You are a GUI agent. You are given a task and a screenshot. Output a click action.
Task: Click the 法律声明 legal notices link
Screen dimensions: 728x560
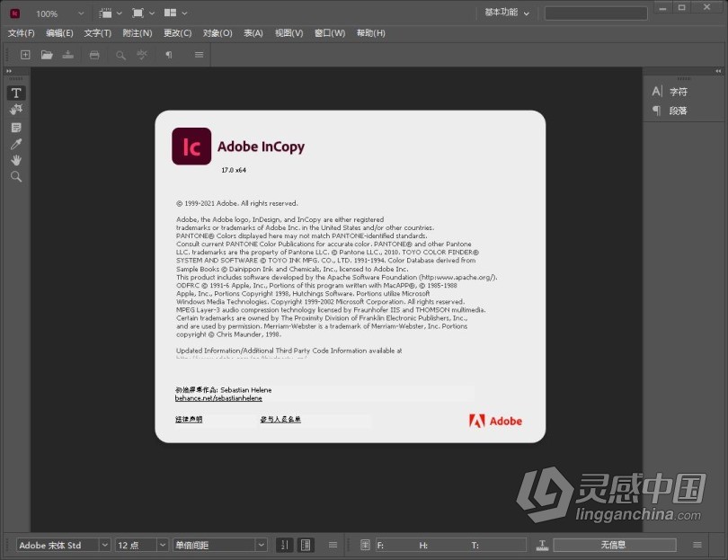(189, 419)
